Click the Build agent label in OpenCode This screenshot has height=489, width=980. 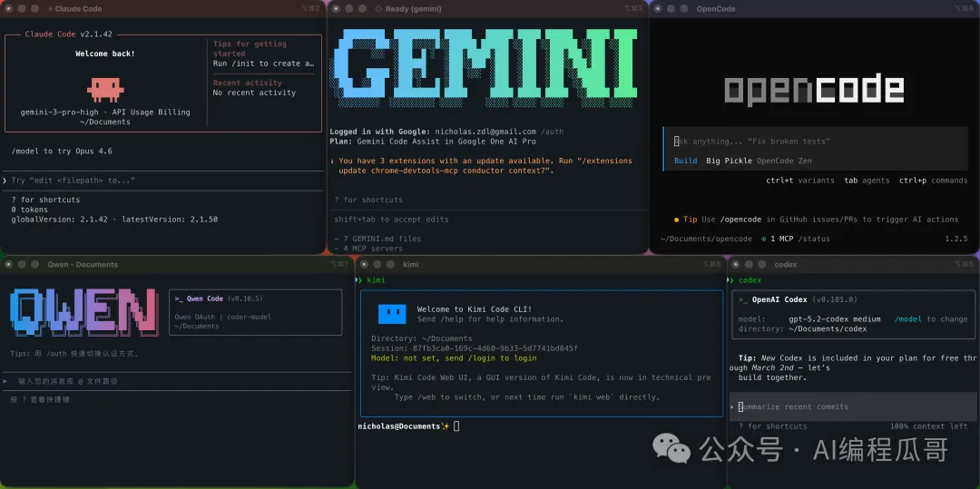(685, 161)
